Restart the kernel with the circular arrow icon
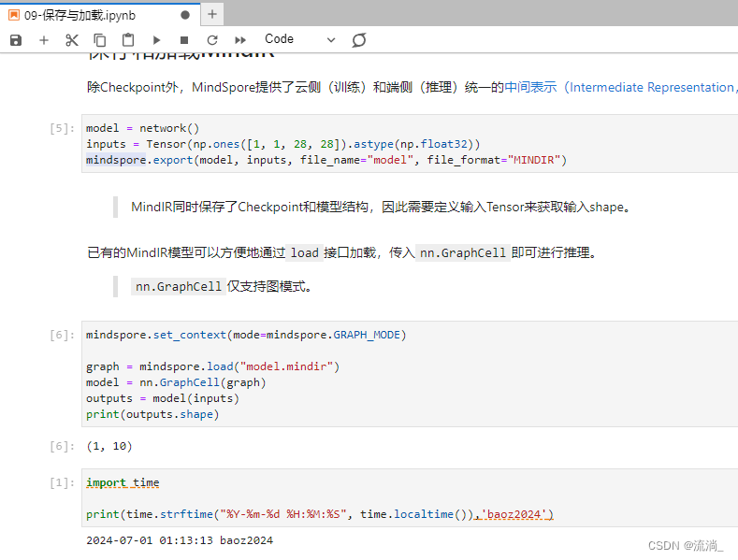738x560 pixels. pyautogui.click(x=212, y=40)
